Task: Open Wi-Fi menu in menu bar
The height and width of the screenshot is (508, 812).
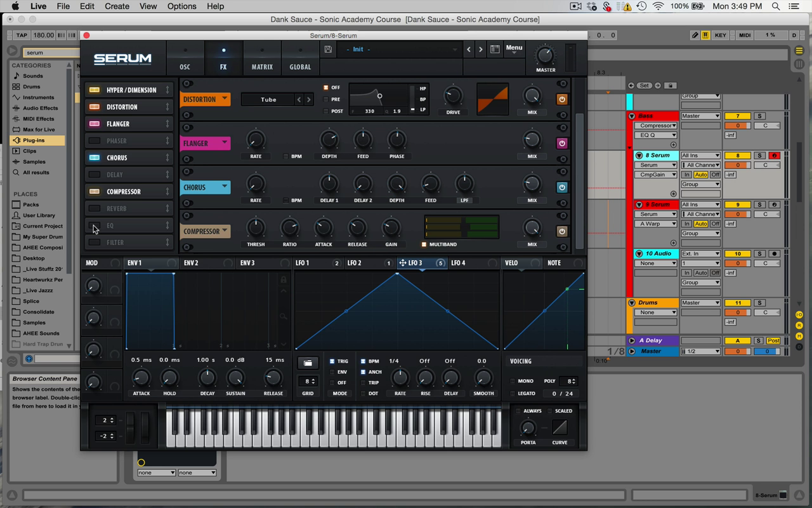Action: point(658,6)
